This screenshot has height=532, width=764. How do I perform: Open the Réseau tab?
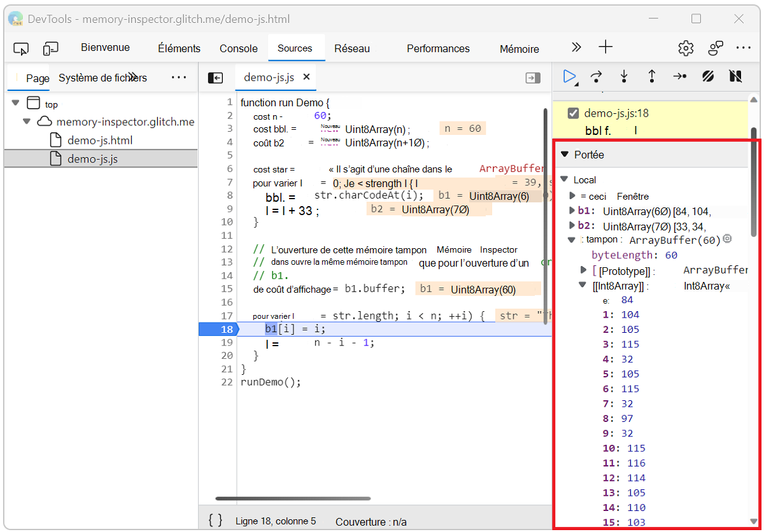click(352, 48)
